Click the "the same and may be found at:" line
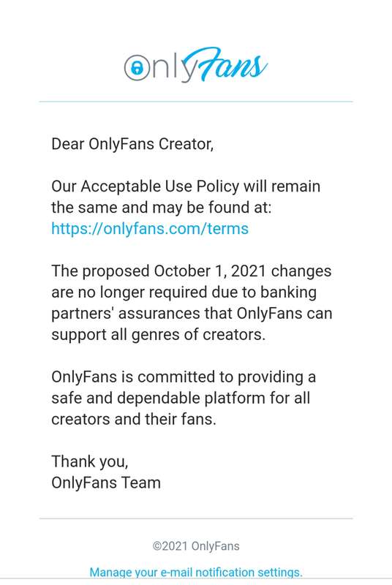The width and height of the screenshot is (392, 585). [162, 208]
